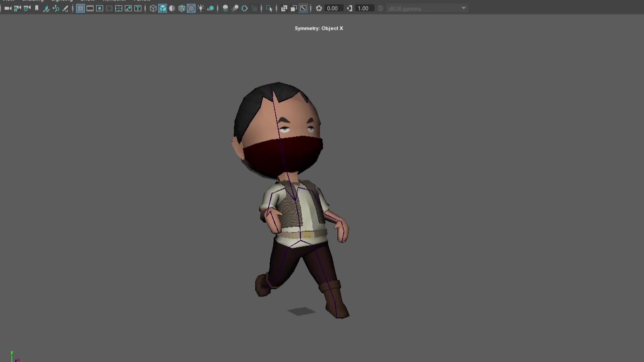644x362 pixels.
Task: Click the Exposure value field 0.00
Action: (x=332, y=8)
